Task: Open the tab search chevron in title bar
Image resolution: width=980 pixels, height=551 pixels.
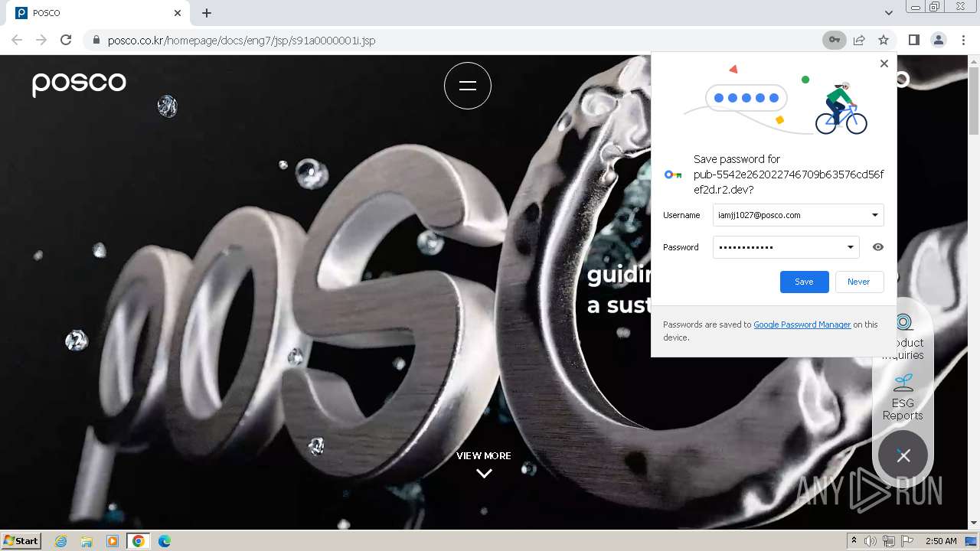Action: coord(888,13)
